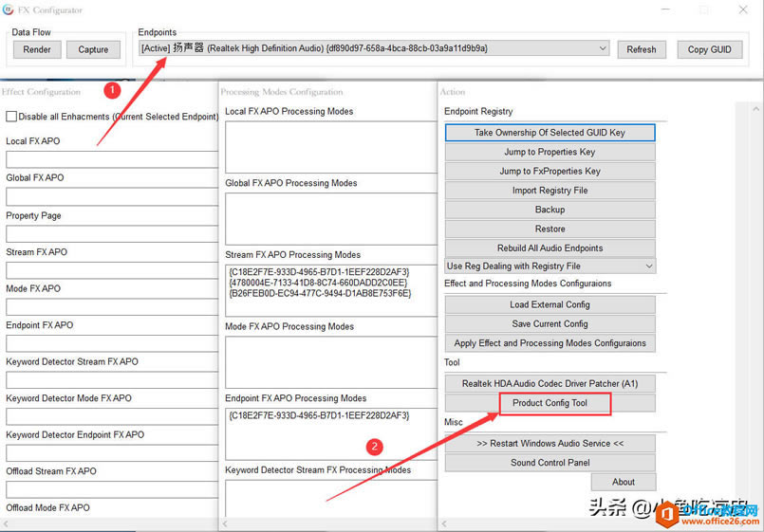
Task: Apply Effect and Processing Modes Configurations
Action: point(550,343)
